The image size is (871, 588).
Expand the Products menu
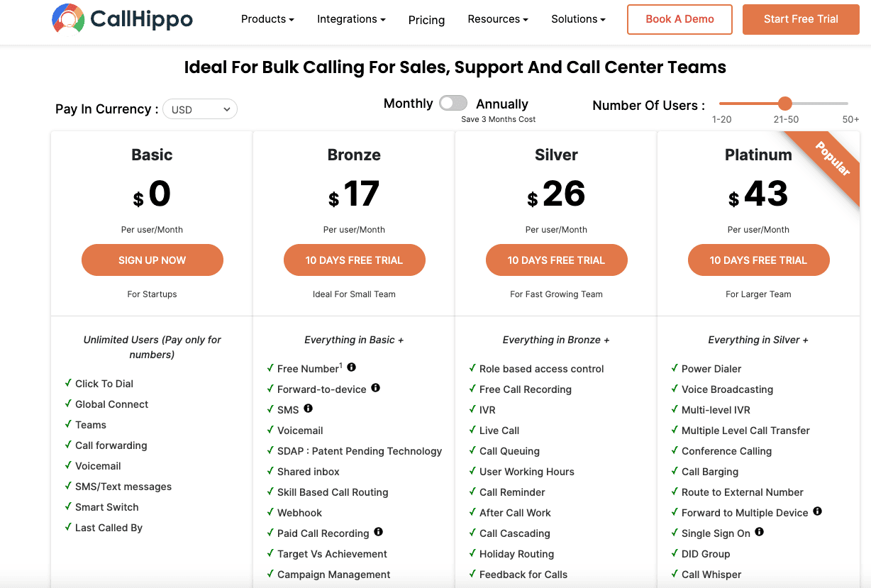point(267,19)
